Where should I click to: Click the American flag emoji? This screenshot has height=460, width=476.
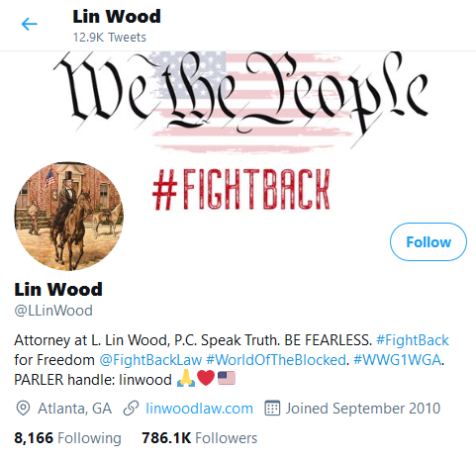click(x=227, y=378)
